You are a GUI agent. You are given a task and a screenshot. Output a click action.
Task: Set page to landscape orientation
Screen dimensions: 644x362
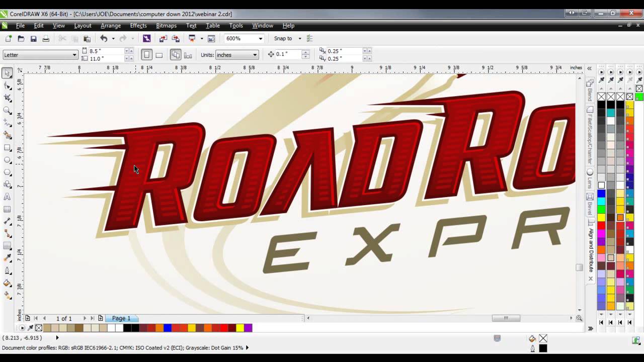pos(159,55)
